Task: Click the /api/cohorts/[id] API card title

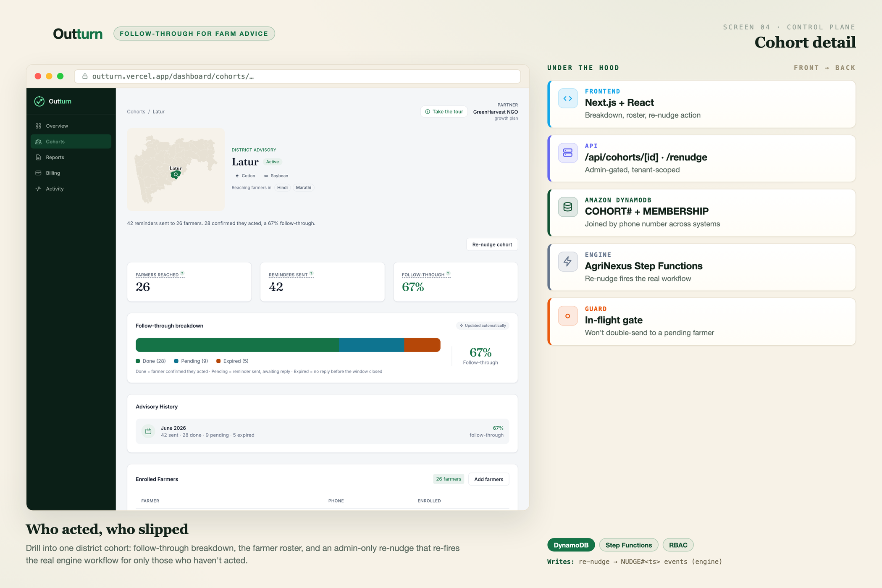Action: click(646, 157)
